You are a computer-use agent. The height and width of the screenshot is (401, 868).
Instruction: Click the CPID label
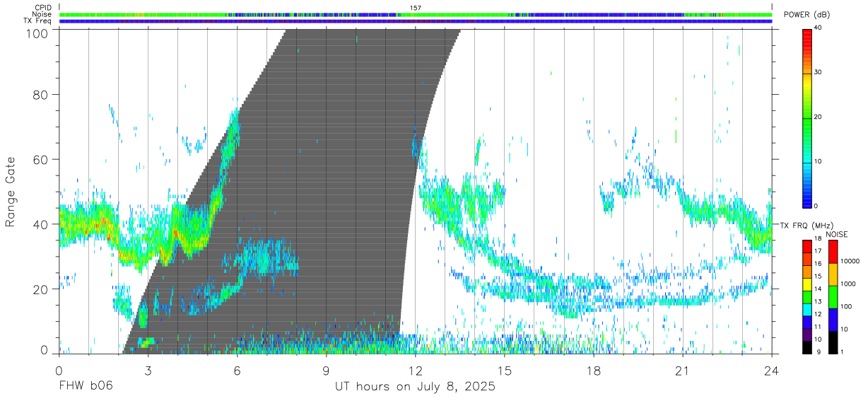(x=42, y=8)
